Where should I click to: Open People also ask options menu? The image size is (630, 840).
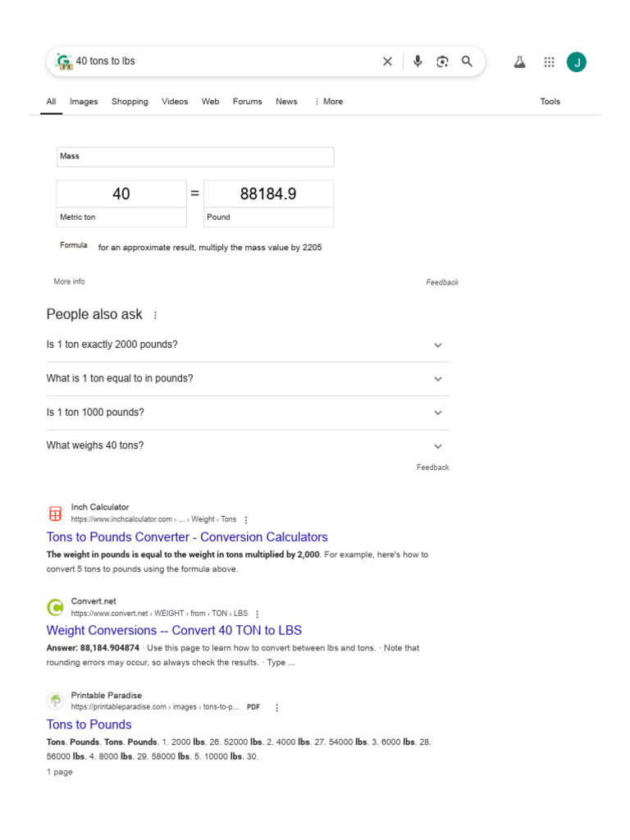(155, 315)
